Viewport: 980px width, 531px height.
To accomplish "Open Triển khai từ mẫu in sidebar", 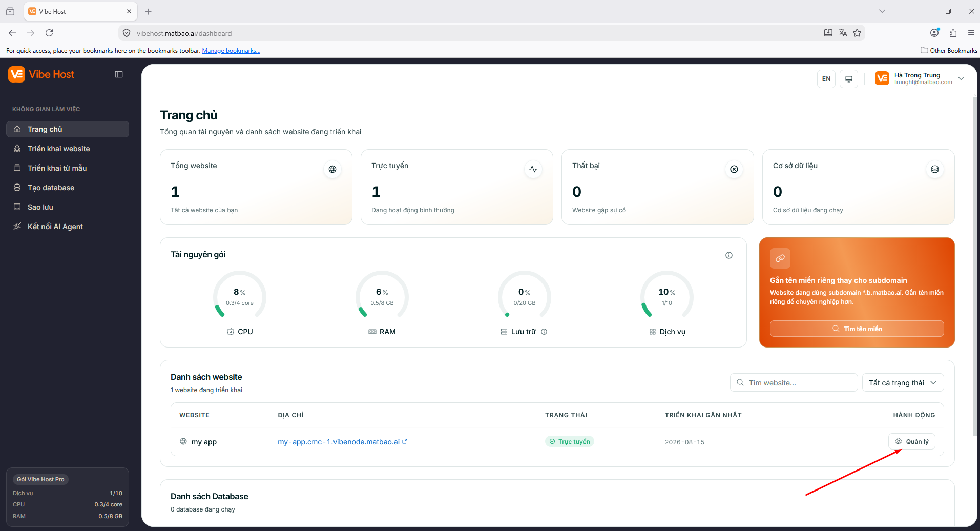I will pos(68,168).
